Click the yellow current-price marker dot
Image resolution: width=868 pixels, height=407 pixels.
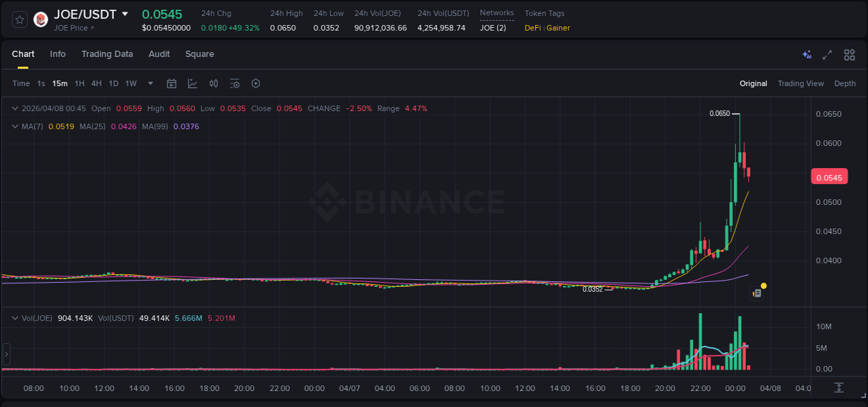[763, 285]
